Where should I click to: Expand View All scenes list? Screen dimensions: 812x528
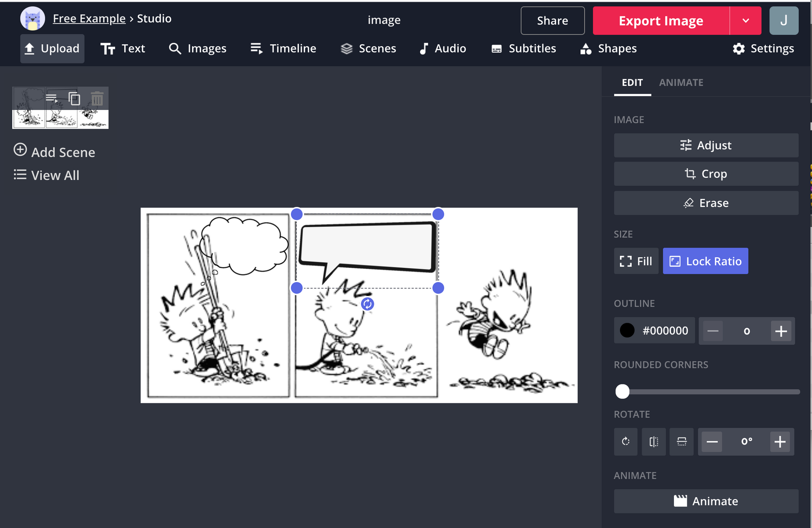[x=47, y=175]
